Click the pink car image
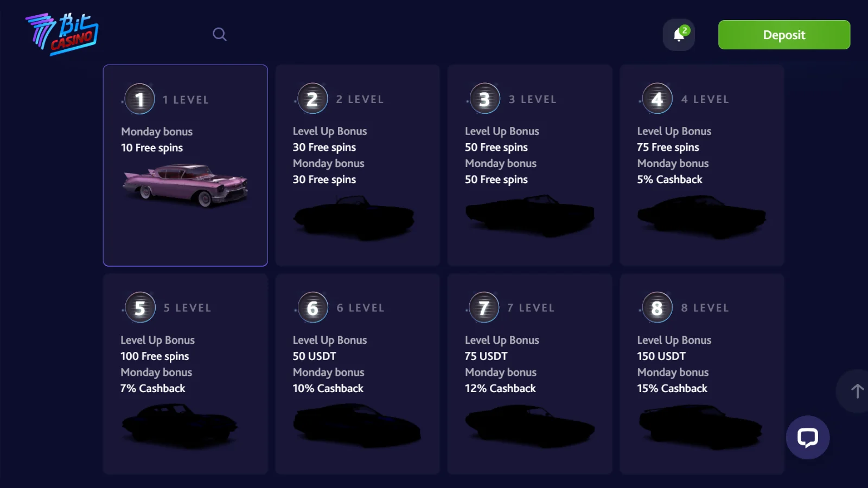This screenshot has height=488, width=868. (x=186, y=185)
